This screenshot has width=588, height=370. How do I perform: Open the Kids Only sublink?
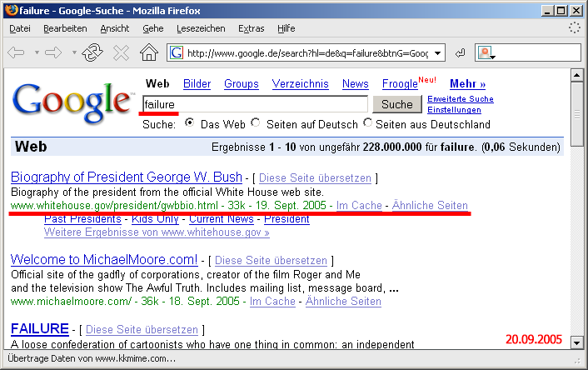(x=155, y=219)
